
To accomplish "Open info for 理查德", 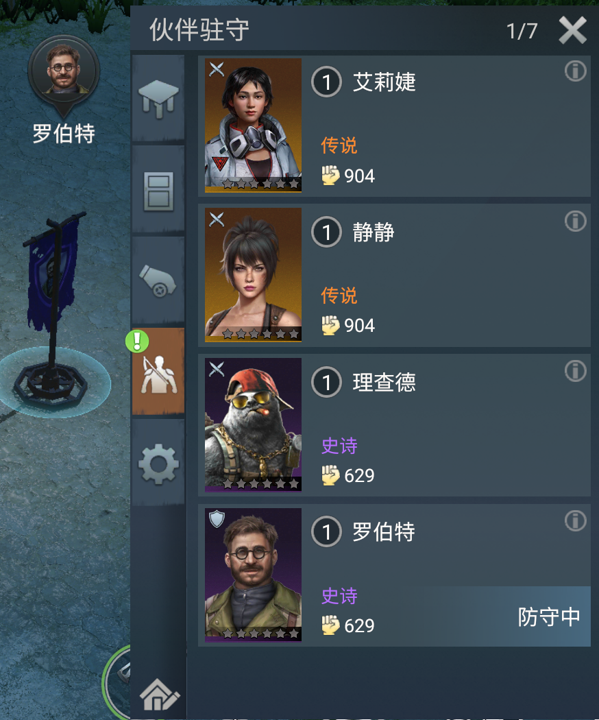I will tap(575, 371).
